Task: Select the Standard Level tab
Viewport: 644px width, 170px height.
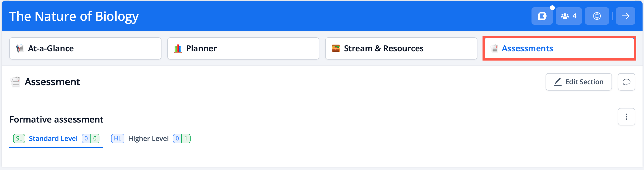Action: (53, 139)
